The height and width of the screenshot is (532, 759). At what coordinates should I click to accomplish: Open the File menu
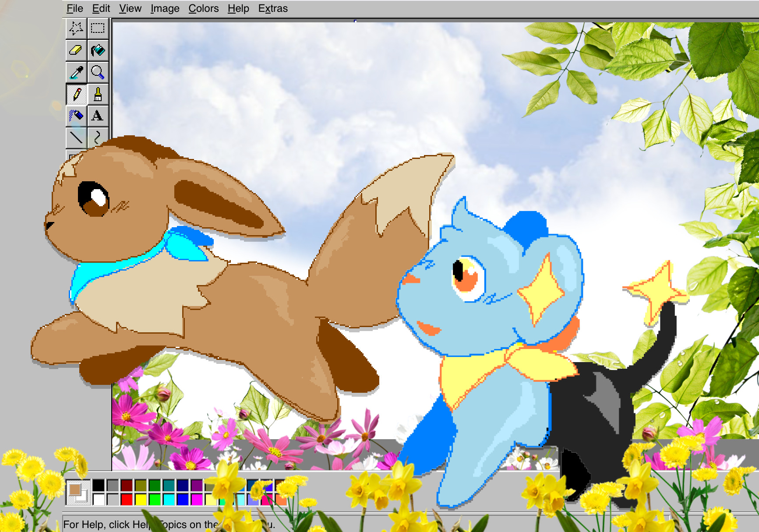[x=75, y=8]
